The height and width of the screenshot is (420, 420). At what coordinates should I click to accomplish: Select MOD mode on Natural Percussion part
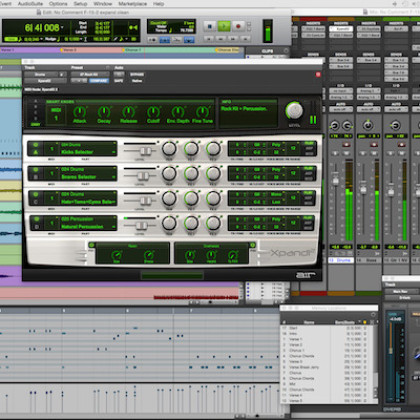(x=309, y=228)
